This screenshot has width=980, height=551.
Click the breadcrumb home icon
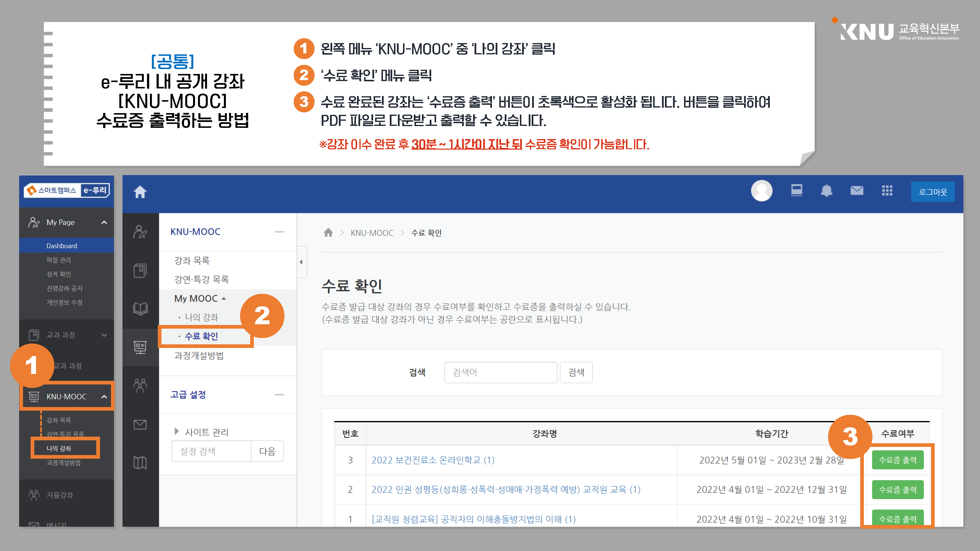(328, 232)
